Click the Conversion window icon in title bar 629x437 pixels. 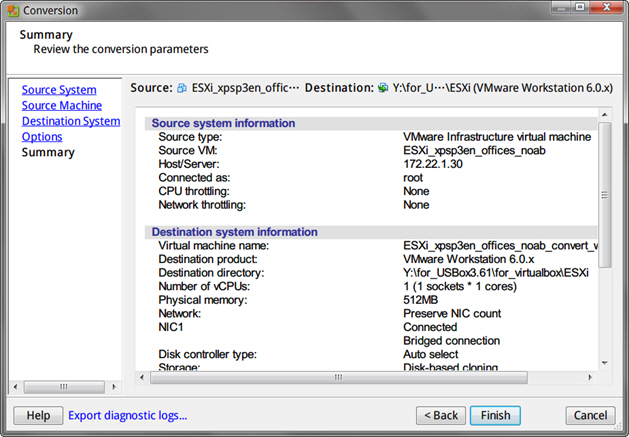pyautogui.click(x=11, y=10)
